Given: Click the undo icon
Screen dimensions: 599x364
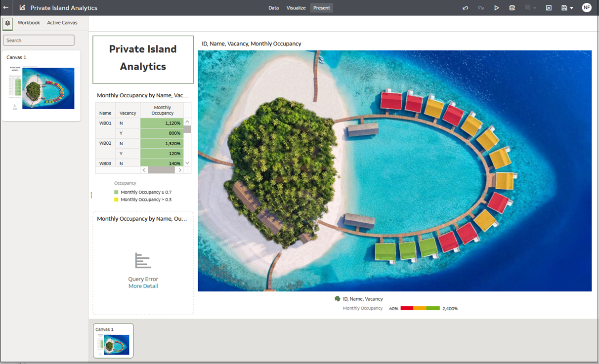Looking at the screenshot, I should (x=465, y=8).
